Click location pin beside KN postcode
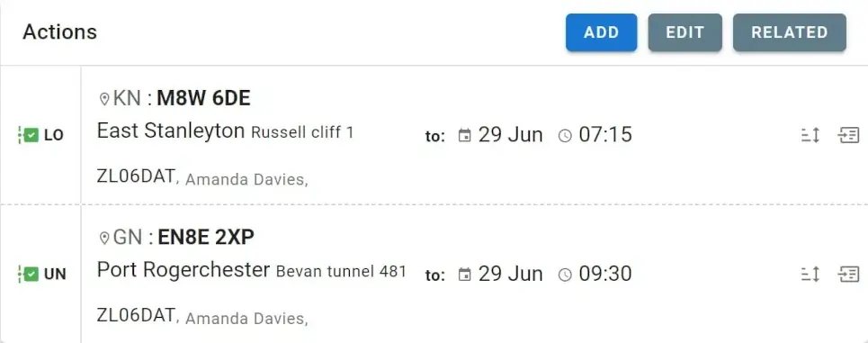 (103, 99)
